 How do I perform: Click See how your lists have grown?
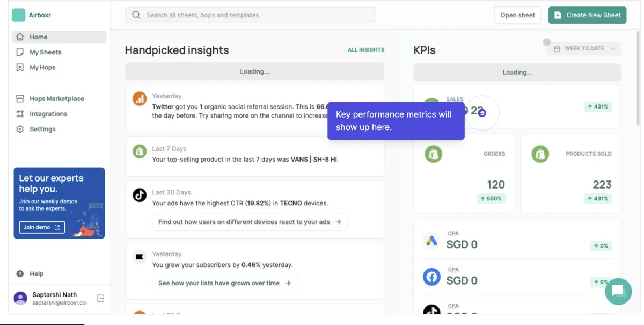[224, 283]
